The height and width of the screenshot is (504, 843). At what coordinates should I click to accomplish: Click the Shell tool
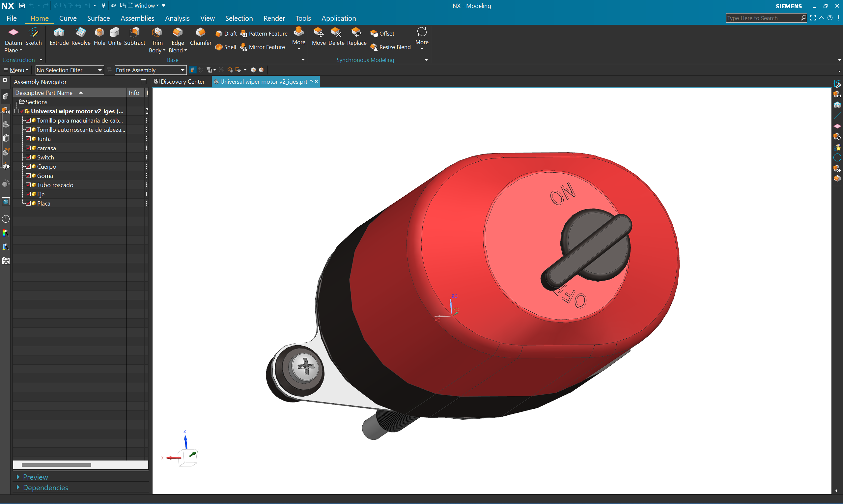[226, 47]
